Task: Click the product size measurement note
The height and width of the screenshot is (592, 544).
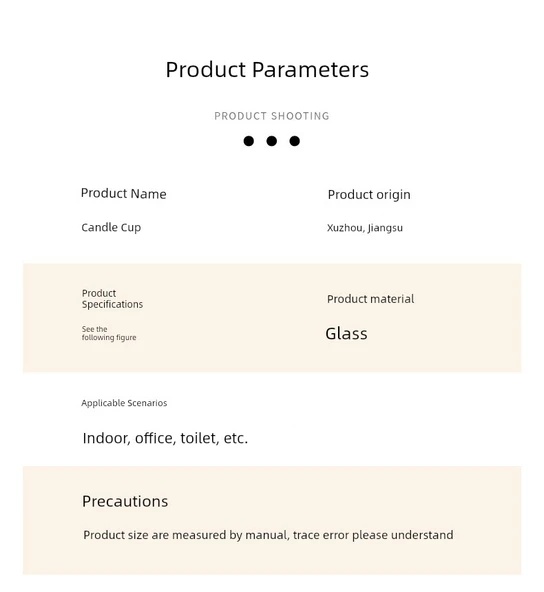Action: tap(268, 535)
